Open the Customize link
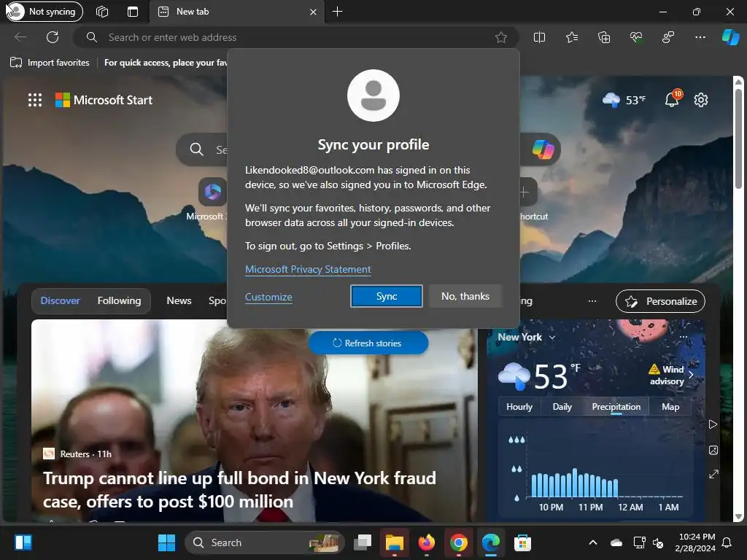Image resolution: width=747 pixels, height=560 pixels. coord(268,297)
